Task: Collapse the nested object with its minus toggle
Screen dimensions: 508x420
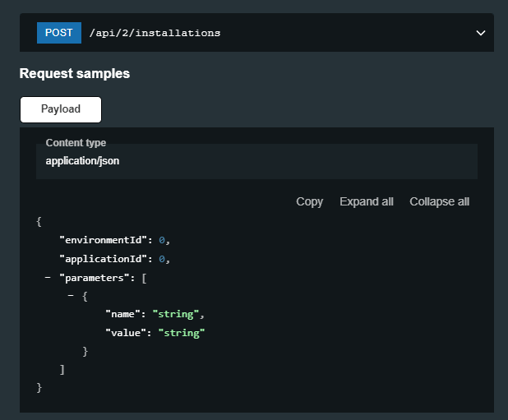Action: click(x=72, y=296)
